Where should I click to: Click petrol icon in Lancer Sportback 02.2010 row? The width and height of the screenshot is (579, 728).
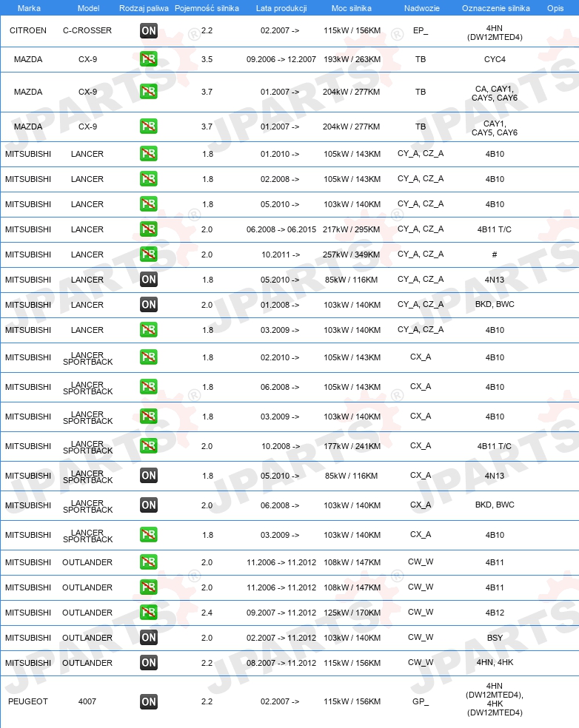point(149,357)
